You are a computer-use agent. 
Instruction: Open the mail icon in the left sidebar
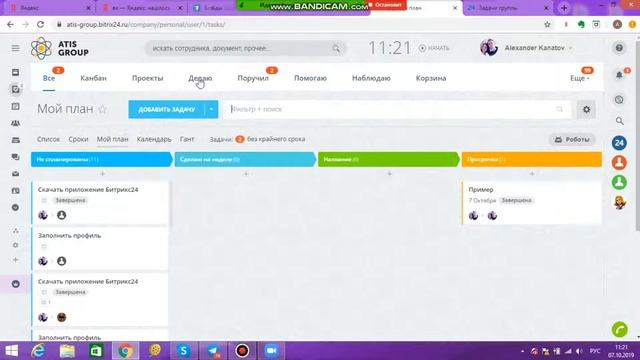coord(16,174)
